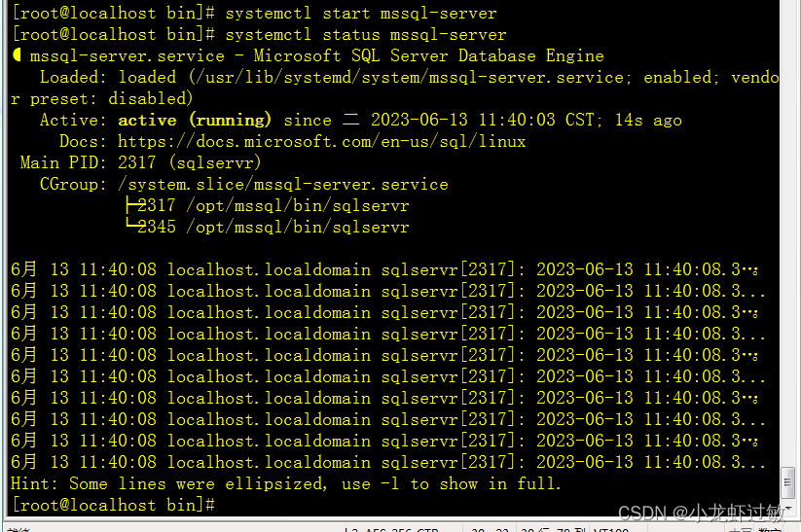
Task: Click the process 2317 /opt/mssql/bin/sqlservr entry
Action: coord(268,205)
